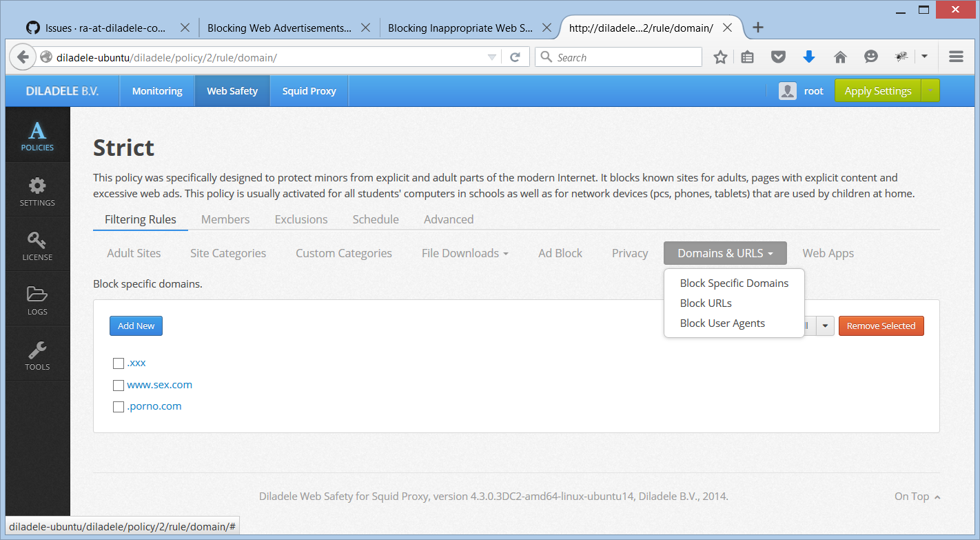Close the Blocking Web Advertisements tab
Viewport: 980px width, 540px height.
click(366, 28)
